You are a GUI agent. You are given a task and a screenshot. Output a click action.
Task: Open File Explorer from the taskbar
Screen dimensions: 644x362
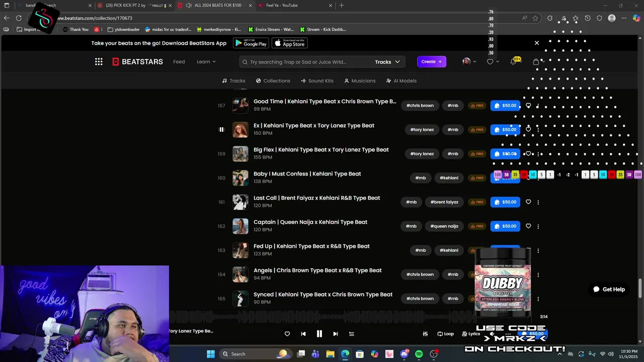330,354
